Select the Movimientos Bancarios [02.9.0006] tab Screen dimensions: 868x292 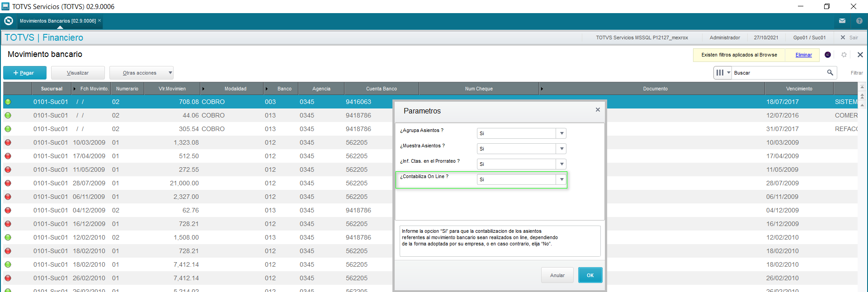57,21
